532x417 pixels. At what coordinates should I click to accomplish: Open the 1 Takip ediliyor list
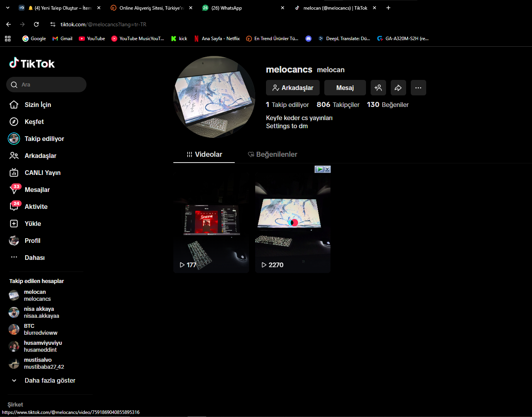(287, 105)
